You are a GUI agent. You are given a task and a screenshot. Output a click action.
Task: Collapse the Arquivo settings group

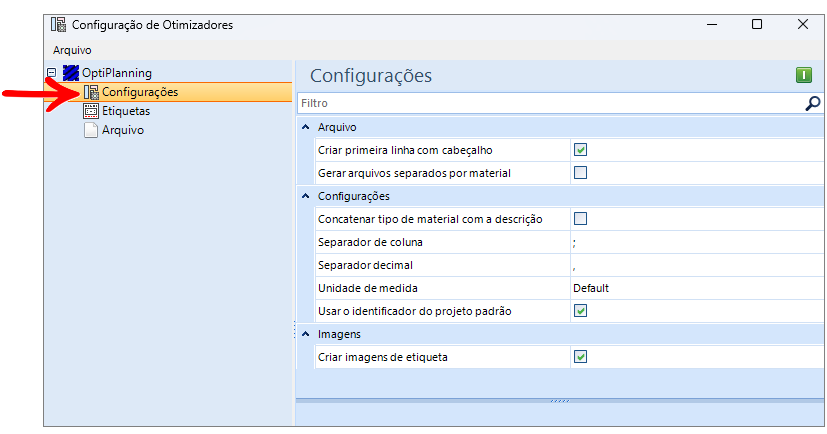(305, 127)
